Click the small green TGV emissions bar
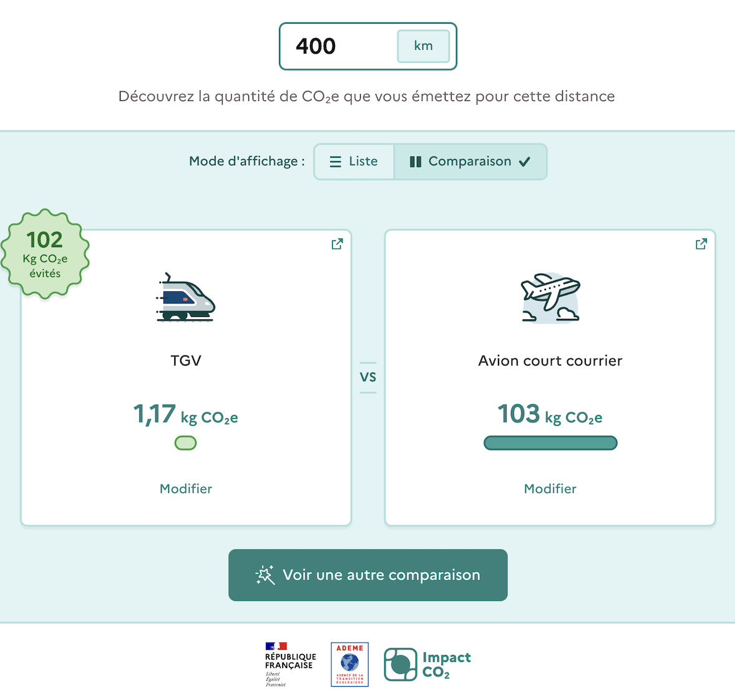 pos(185,443)
